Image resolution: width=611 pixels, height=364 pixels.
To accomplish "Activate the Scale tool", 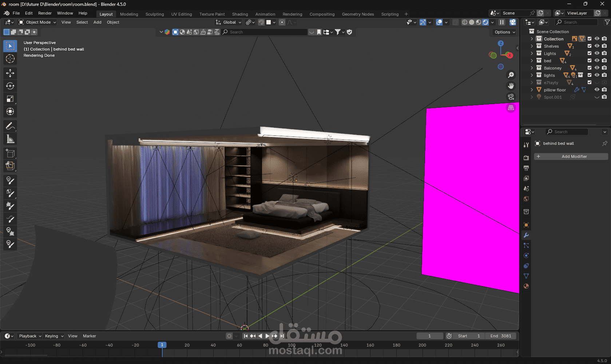I will [10, 99].
